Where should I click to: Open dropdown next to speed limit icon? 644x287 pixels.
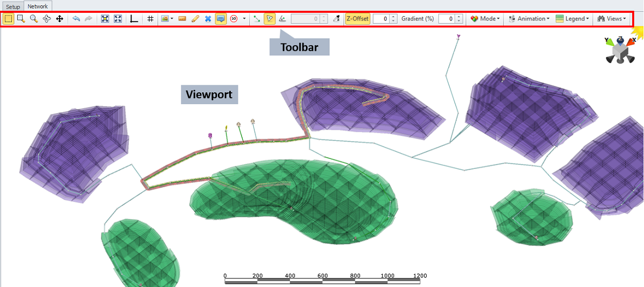tap(244, 19)
